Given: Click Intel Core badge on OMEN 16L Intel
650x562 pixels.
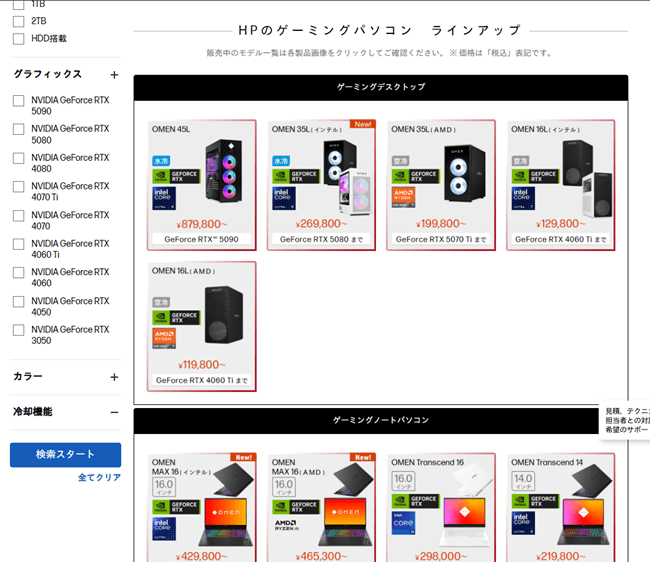Looking at the screenshot, I should coord(523,198).
